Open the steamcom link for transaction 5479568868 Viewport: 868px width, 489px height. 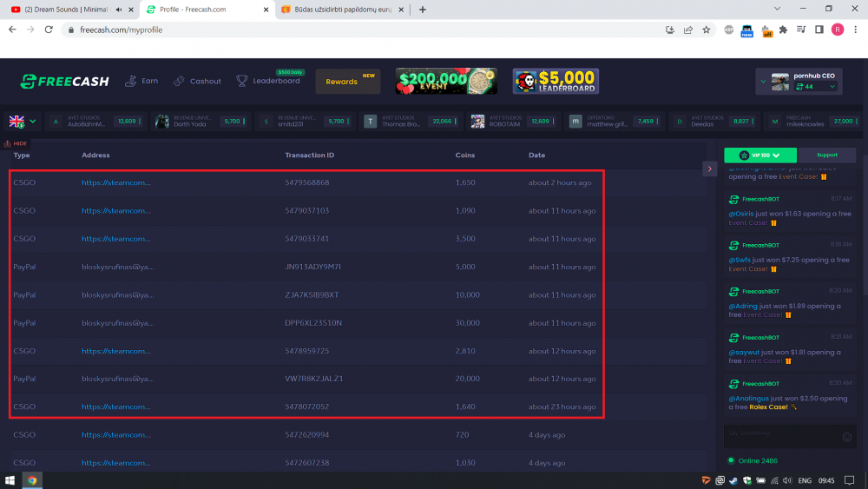pyautogui.click(x=116, y=182)
